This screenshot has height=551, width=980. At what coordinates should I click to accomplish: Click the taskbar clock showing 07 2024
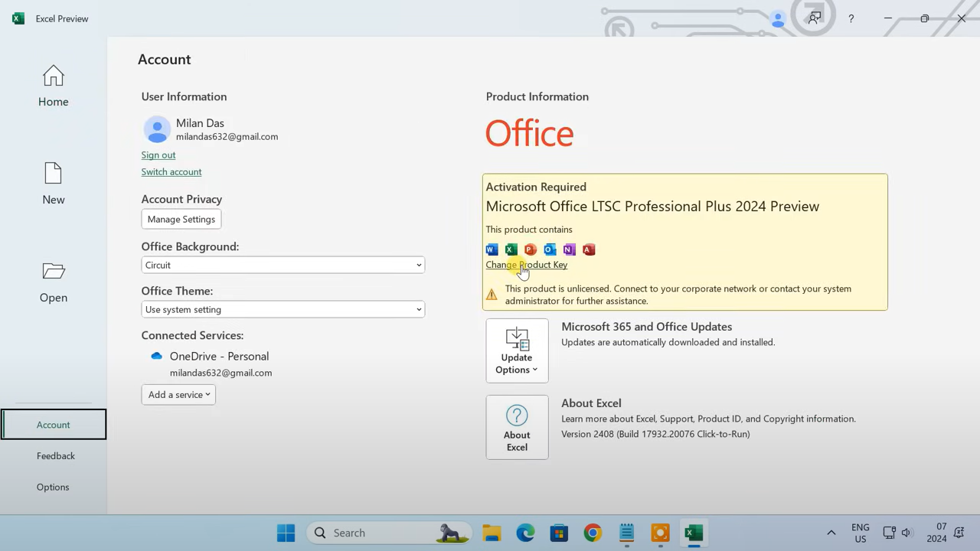click(936, 533)
